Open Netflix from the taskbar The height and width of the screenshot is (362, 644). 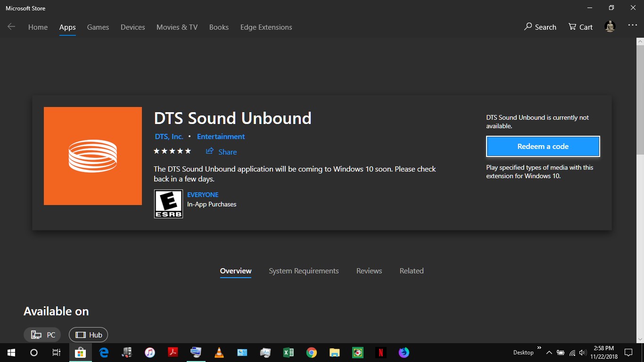click(x=381, y=353)
